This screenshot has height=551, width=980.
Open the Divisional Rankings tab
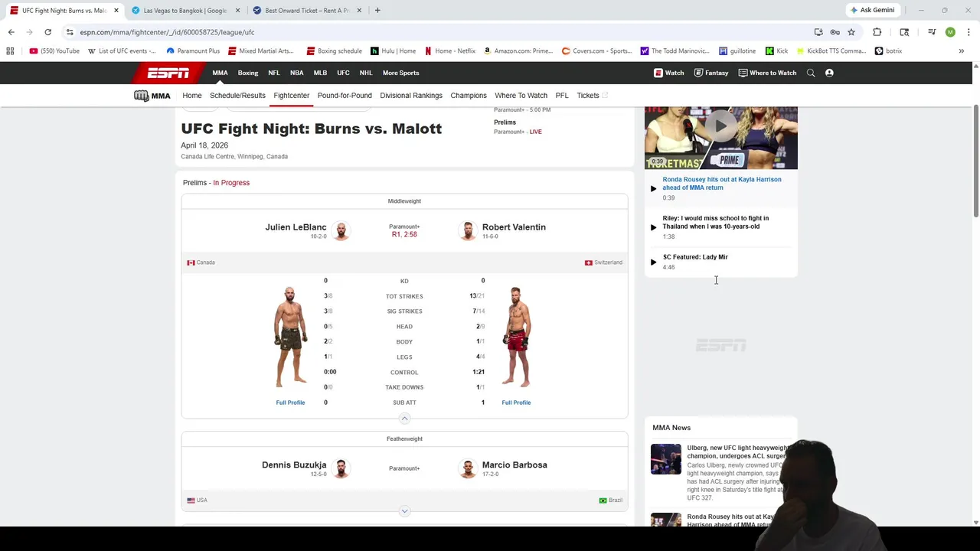411,96
